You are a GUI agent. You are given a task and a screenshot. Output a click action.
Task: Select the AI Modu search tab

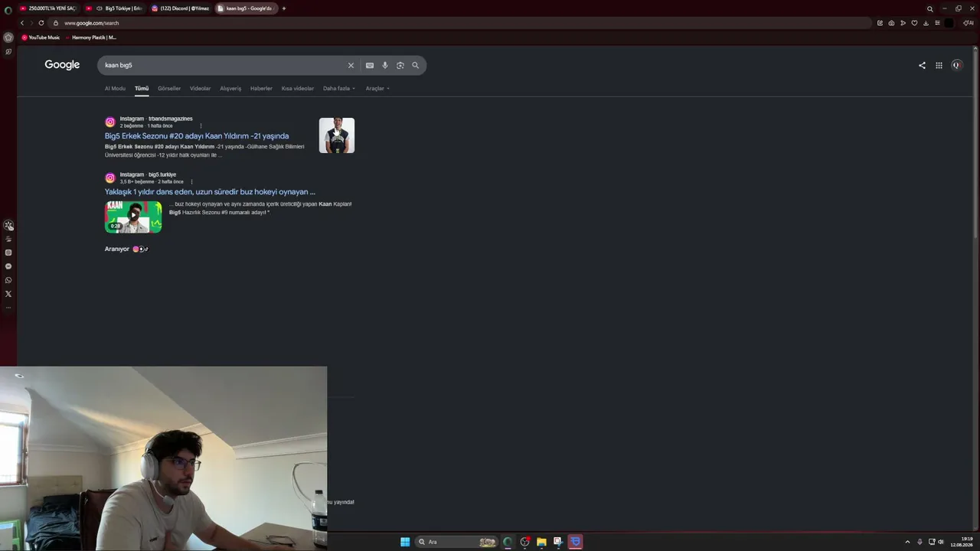(x=115, y=88)
